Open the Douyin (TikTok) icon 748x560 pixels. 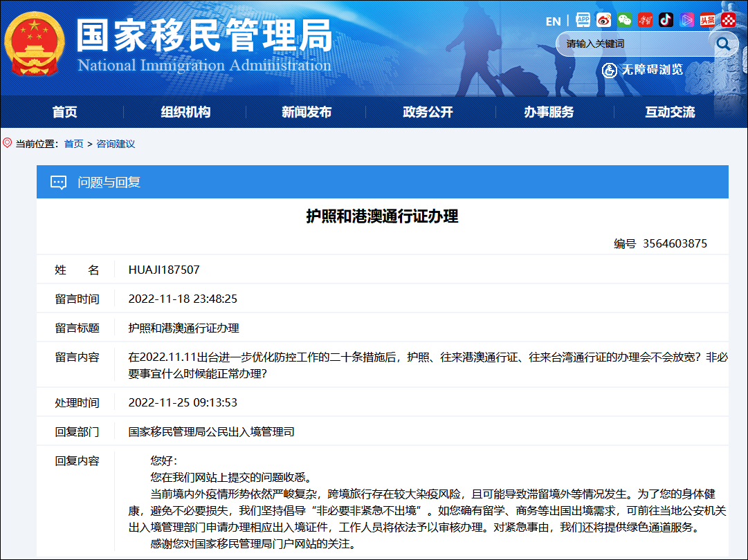click(x=666, y=20)
